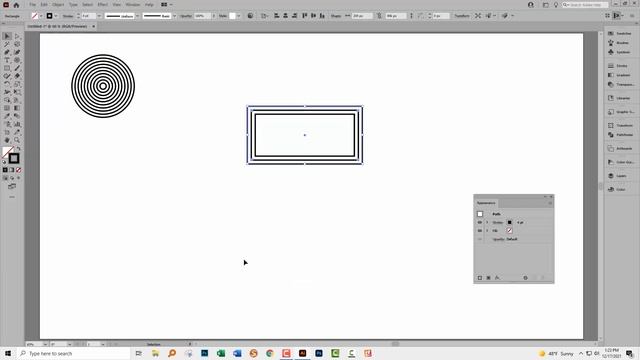Screen dimensions: 640x360
Task: Click the Search Adobe Help field
Action: pos(585,5)
